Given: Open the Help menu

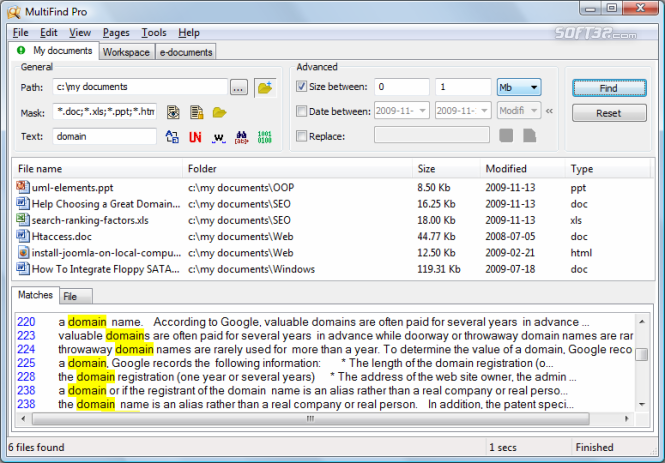Looking at the screenshot, I should click(189, 33).
